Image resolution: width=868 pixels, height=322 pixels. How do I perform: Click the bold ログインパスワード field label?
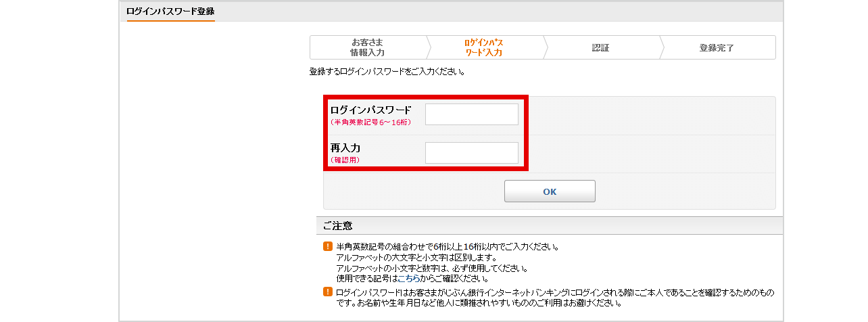click(x=370, y=110)
